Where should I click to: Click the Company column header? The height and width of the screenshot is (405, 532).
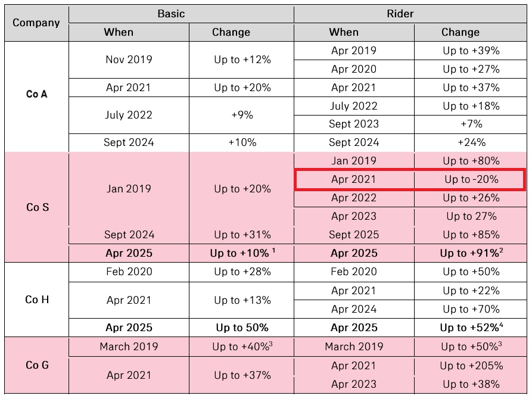(36, 23)
